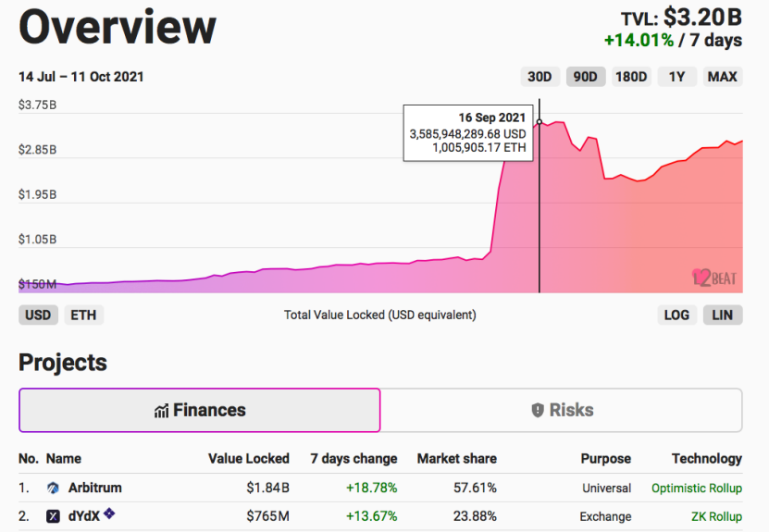Select the 90D time range
This screenshot has width=769, height=532.
586,77
